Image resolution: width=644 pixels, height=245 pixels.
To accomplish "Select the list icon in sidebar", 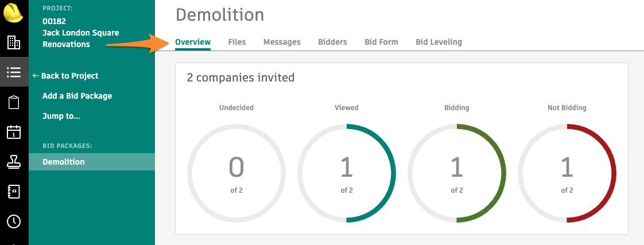I will 14,72.
